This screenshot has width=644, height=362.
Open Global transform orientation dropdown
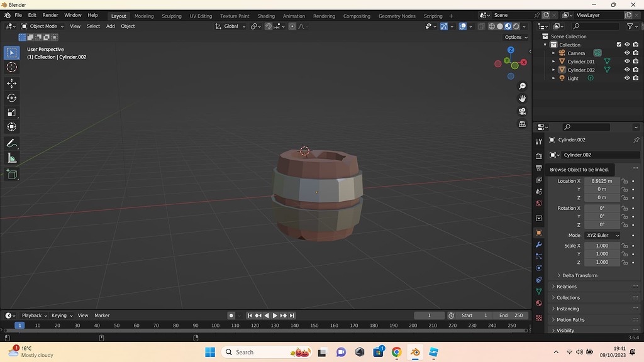(230, 26)
